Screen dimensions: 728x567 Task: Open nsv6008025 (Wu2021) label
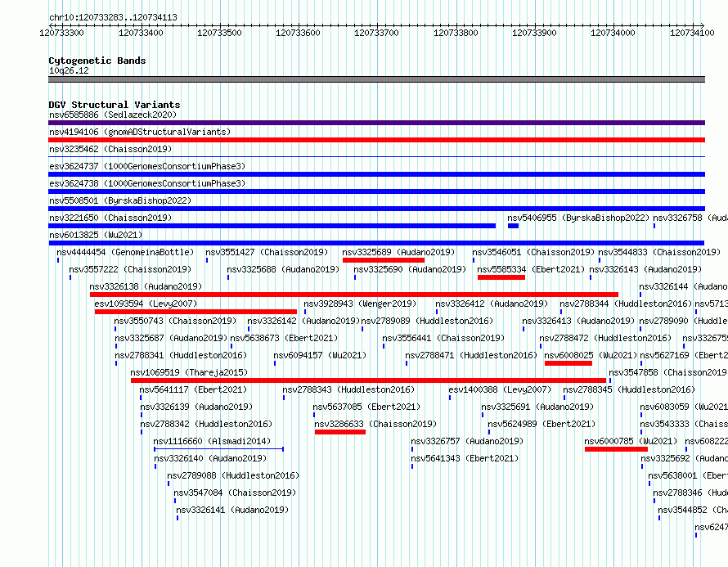591,355
